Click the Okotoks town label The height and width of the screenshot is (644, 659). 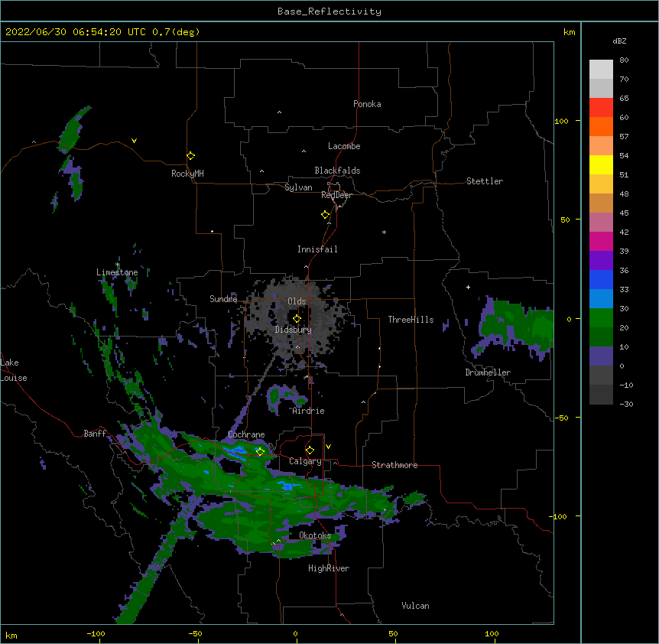pos(315,535)
